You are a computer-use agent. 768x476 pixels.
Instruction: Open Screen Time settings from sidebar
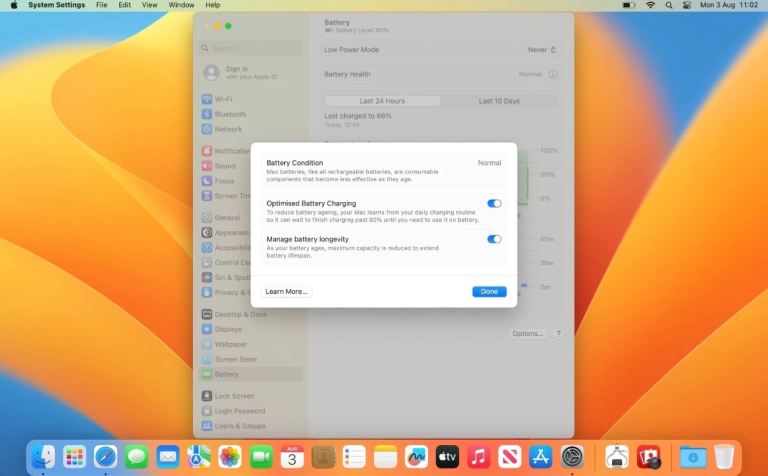click(x=226, y=196)
